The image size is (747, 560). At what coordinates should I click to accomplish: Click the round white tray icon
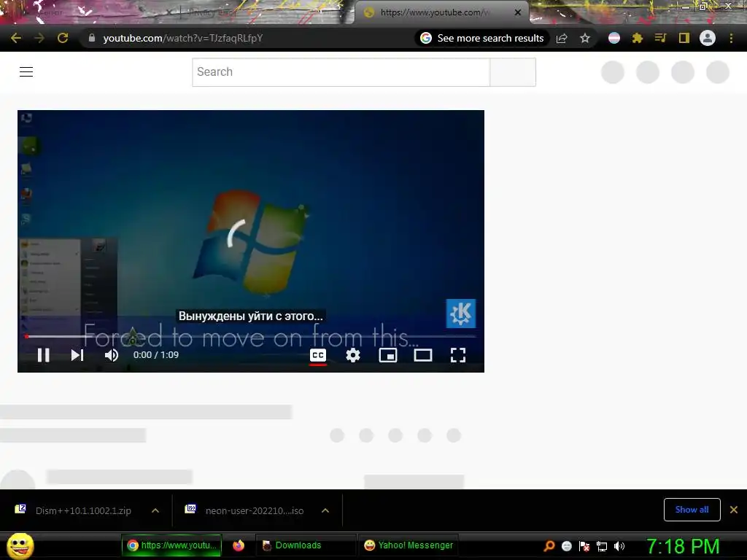coord(566,546)
